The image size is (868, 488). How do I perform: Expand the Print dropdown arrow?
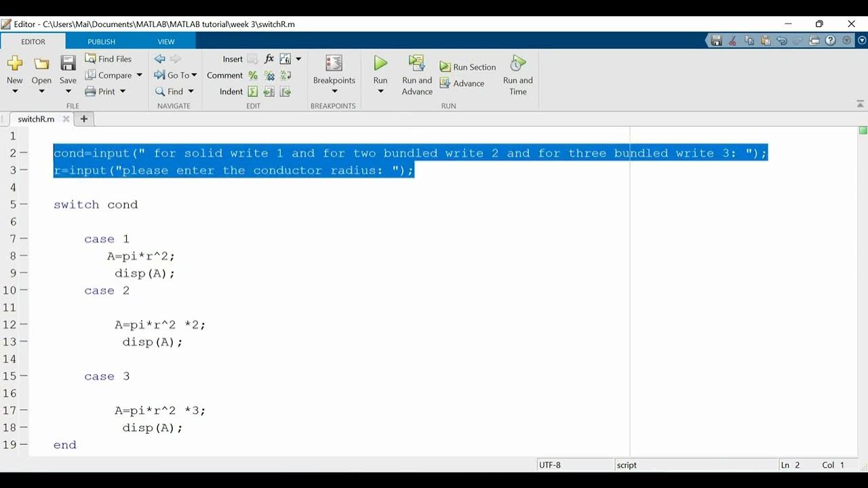(123, 91)
